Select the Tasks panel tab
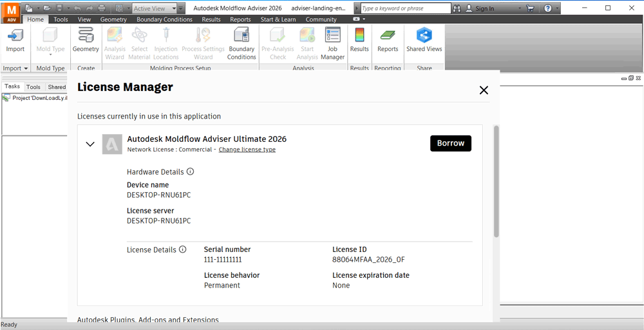 click(12, 86)
